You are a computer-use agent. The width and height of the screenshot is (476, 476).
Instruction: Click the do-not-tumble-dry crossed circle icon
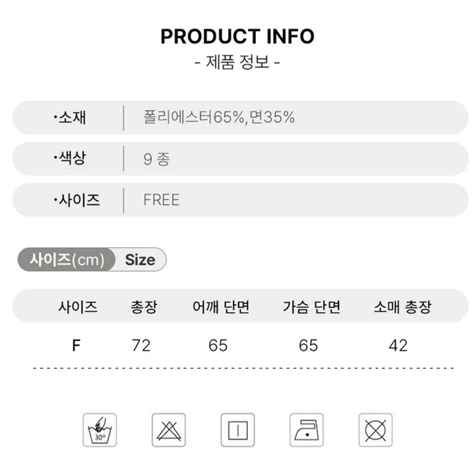coord(376,430)
